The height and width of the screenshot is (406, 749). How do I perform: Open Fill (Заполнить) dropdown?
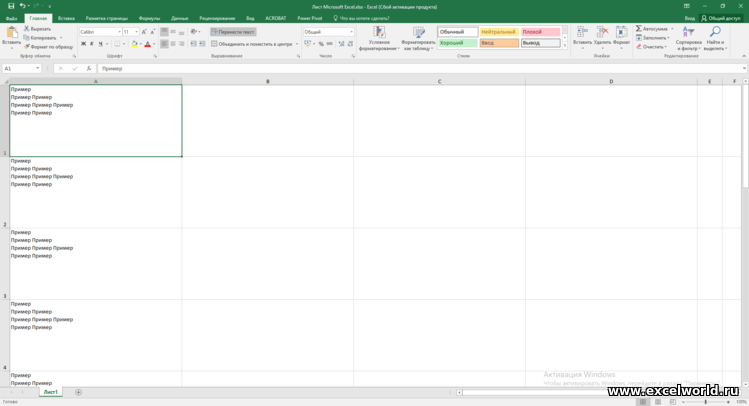[x=652, y=38]
